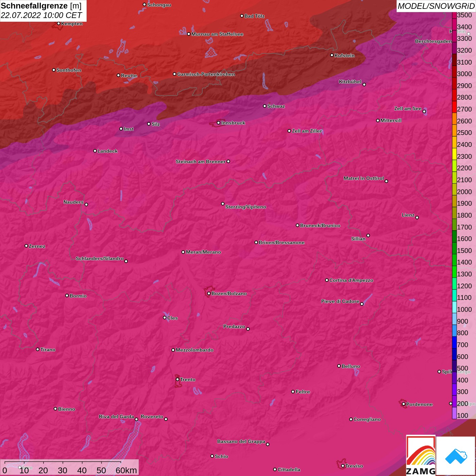Select the 100 legend value
Image resolution: width=476 pixels, height=476 pixels.
click(x=463, y=415)
